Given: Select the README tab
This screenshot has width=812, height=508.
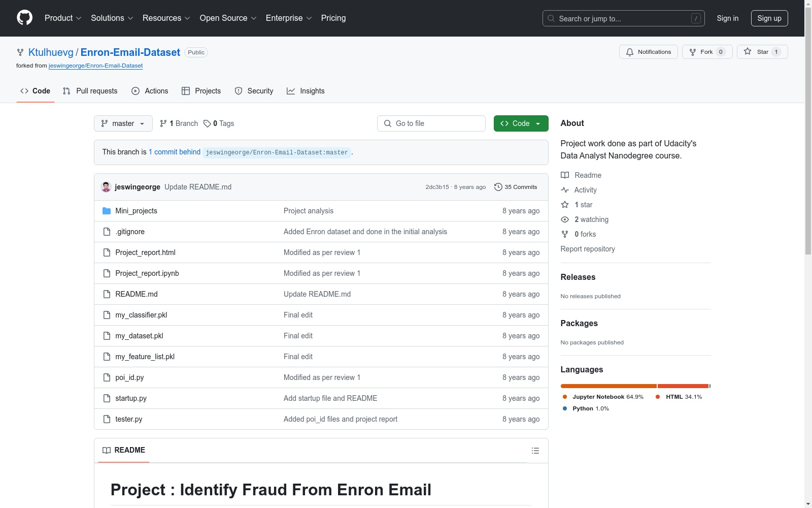Looking at the screenshot, I should pos(124,450).
